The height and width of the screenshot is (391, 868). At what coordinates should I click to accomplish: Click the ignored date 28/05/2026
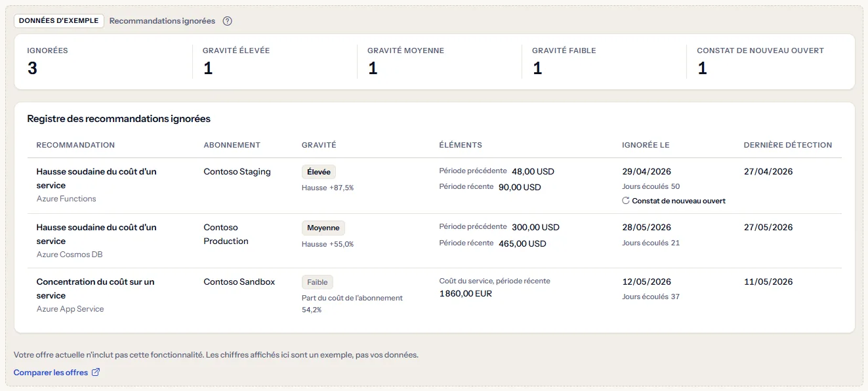[646, 228]
